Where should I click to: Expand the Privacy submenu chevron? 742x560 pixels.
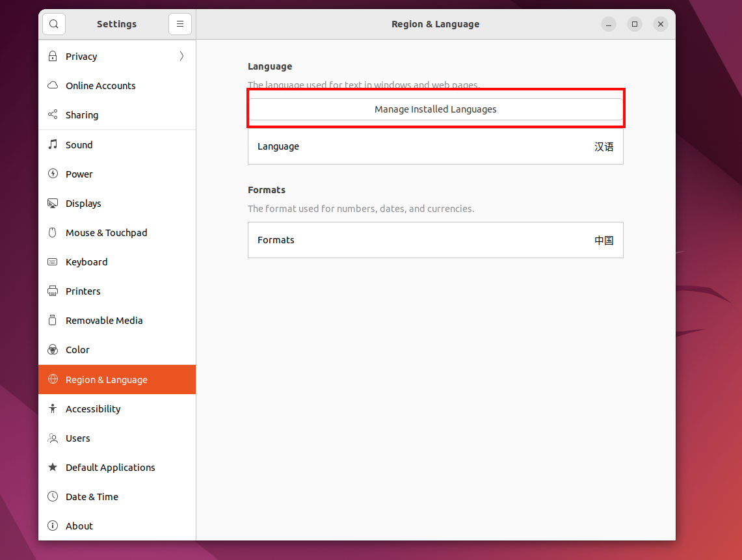pyautogui.click(x=181, y=57)
